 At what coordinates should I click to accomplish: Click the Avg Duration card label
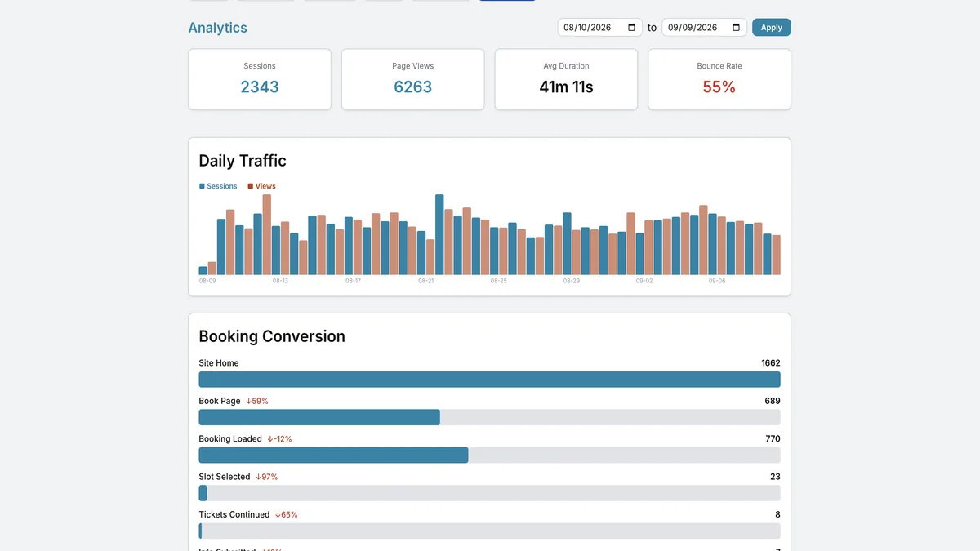coord(566,66)
